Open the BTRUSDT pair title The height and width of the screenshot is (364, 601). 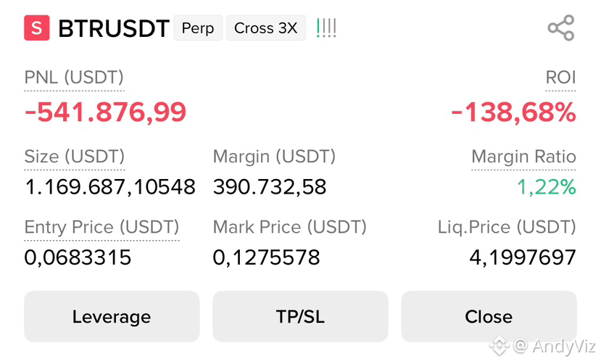[113, 28]
